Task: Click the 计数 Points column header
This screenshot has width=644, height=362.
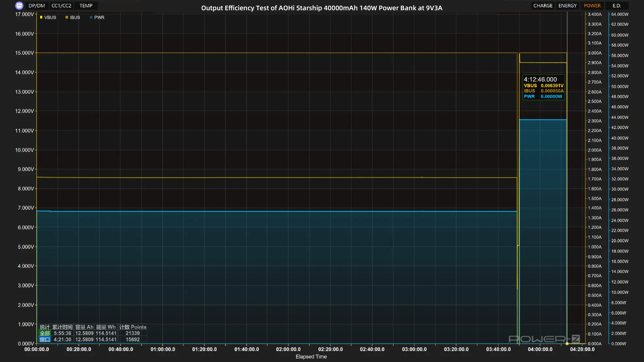Action: (x=133, y=327)
